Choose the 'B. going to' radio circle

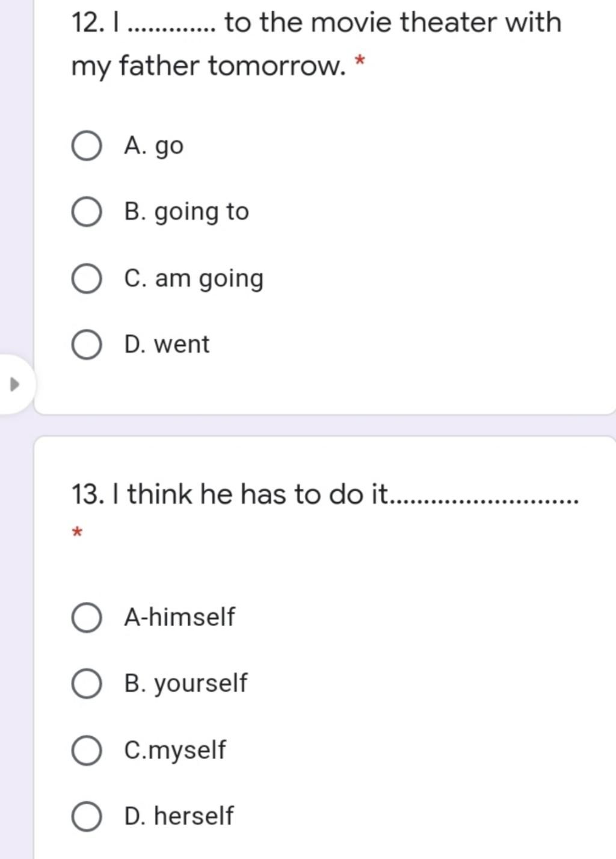(86, 212)
